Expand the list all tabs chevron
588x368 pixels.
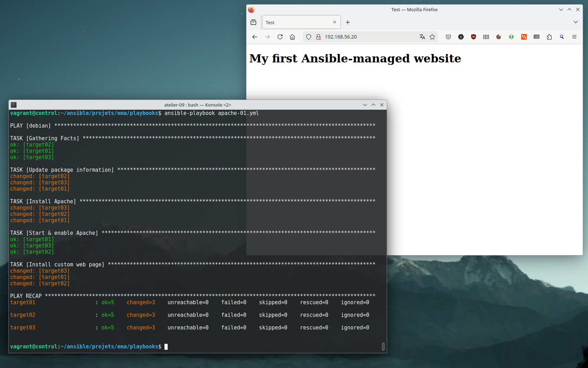pos(576,22)
